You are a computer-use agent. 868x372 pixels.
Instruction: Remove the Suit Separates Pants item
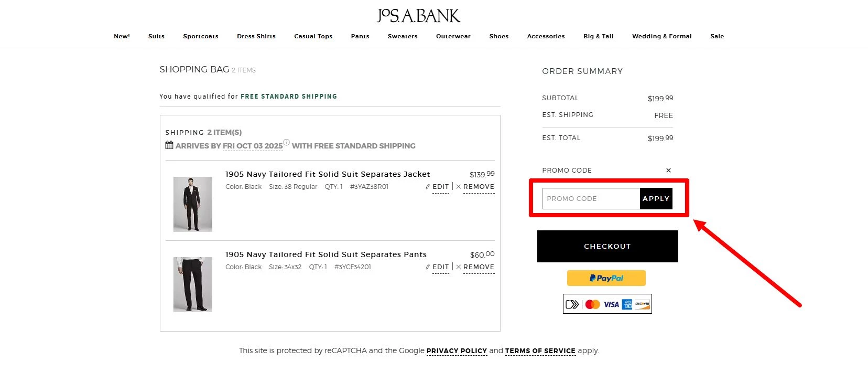478,267
